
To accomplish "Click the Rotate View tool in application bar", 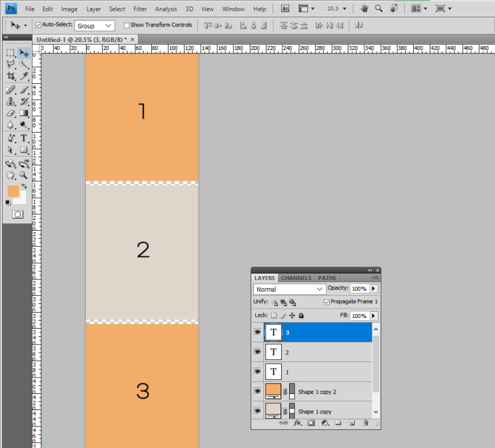I will click(x=394, y=9).
